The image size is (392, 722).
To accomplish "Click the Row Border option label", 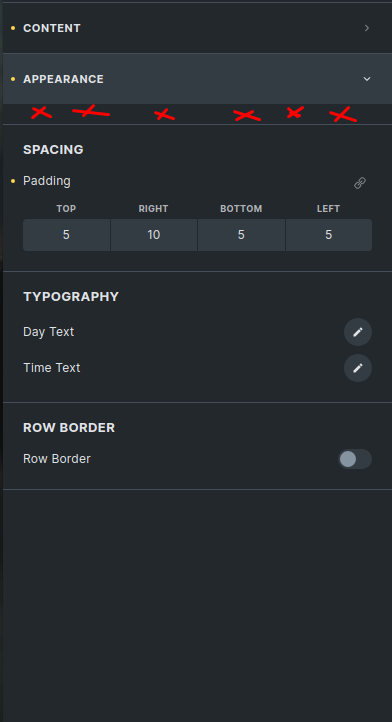I will (57, 459).
